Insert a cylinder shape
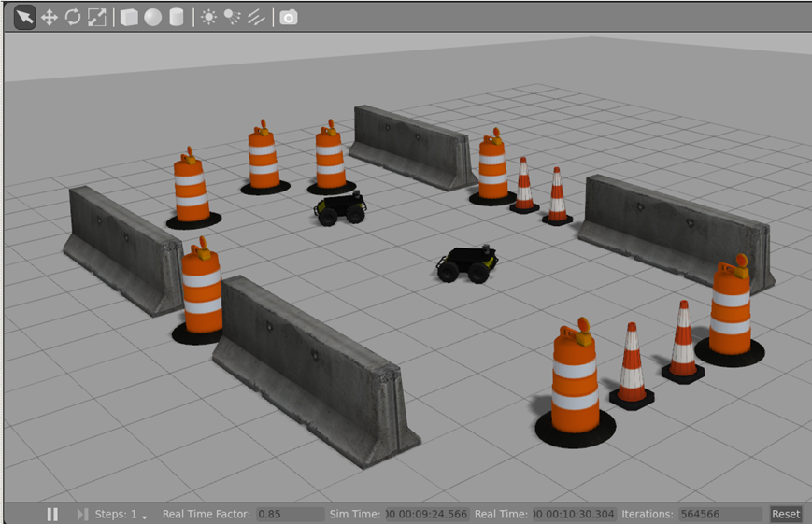The height and width of the screenshot is (524, 812). point(177,18)
